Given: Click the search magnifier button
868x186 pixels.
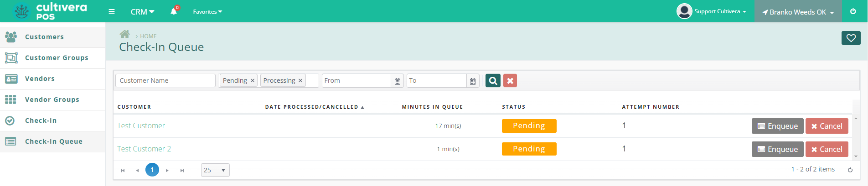Looking at the screenshot, I should [x=493, y=80].
